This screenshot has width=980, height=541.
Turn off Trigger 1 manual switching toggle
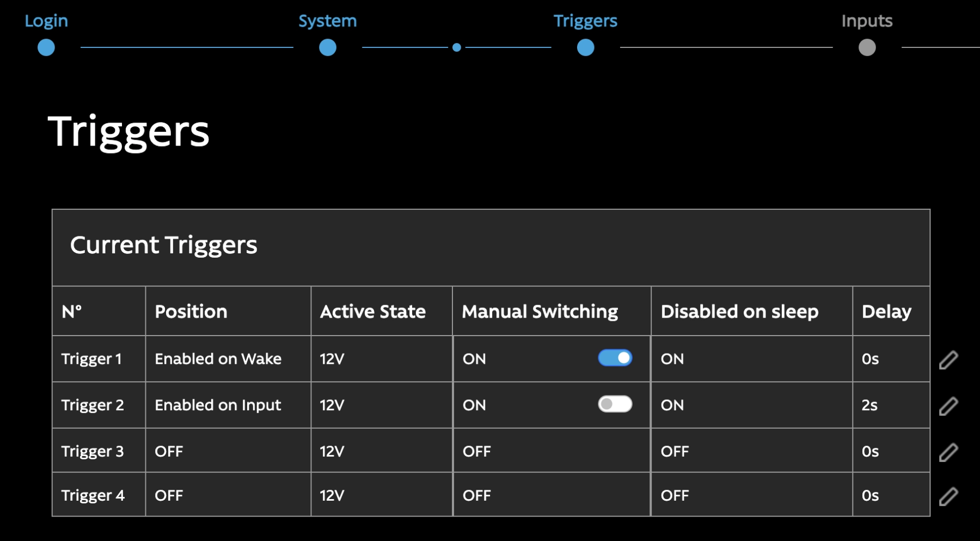click(615, 358)
